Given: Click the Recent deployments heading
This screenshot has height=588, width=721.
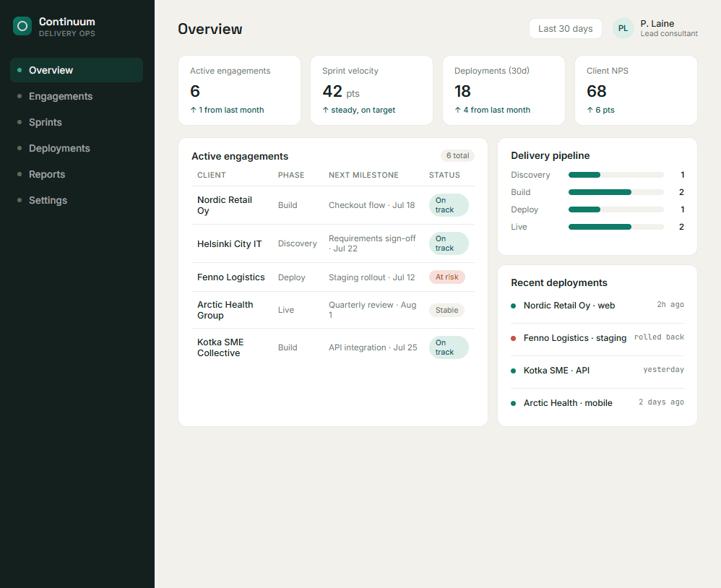Looking at the screenshot, I should [x=558, y=282].
